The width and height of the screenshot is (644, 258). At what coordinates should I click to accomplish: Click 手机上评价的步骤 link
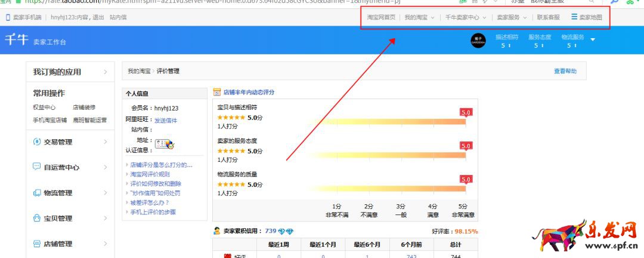(153, 212)
